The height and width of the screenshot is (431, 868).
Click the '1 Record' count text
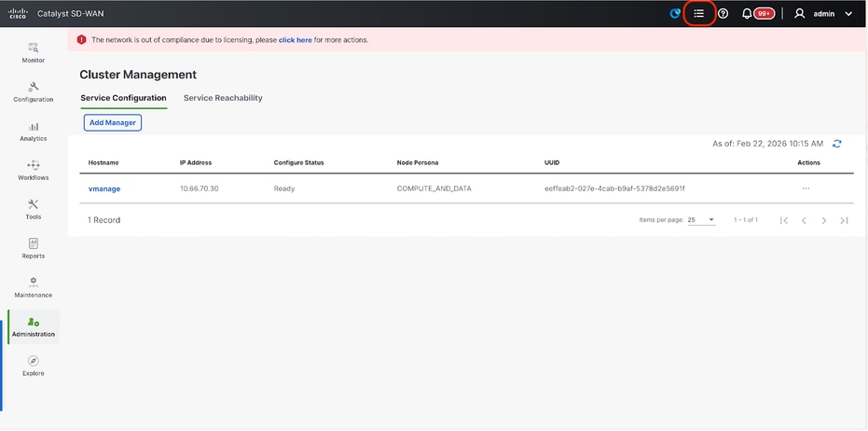(x=104, y=220)
